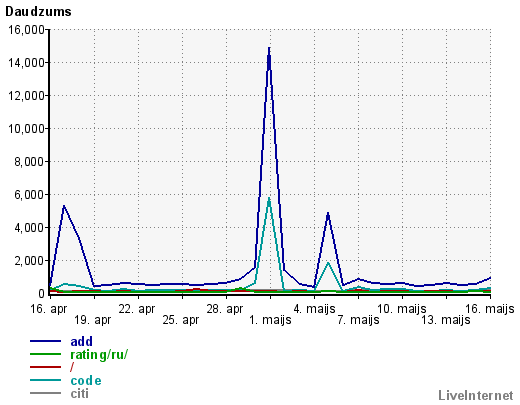520x405 pixels.
Task: Click the 'code' legend label
Action: click(86, 381)
